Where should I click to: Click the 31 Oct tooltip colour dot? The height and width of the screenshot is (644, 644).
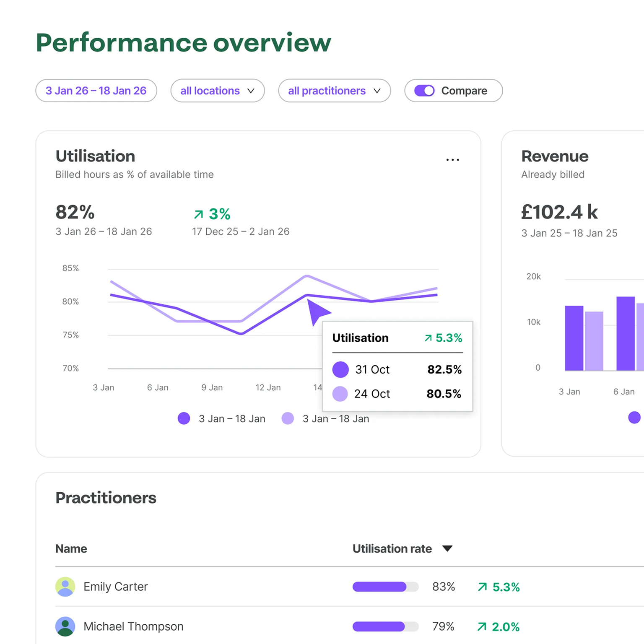click(x=340, y=369)
